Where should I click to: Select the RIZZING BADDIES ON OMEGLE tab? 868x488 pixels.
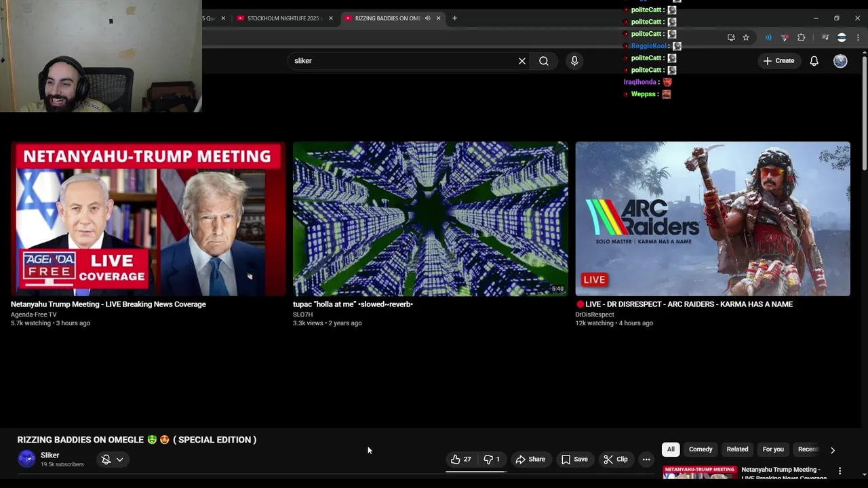(387, 18)
